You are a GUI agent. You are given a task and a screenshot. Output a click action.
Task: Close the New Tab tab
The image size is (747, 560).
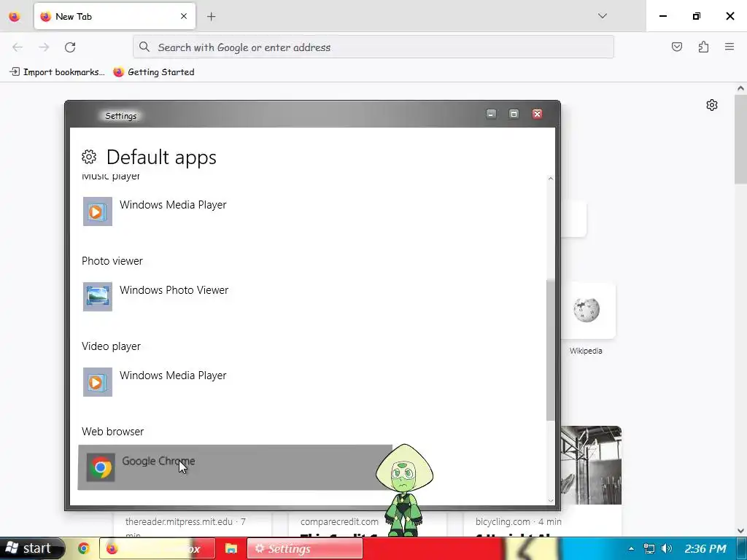coord(183,16)
